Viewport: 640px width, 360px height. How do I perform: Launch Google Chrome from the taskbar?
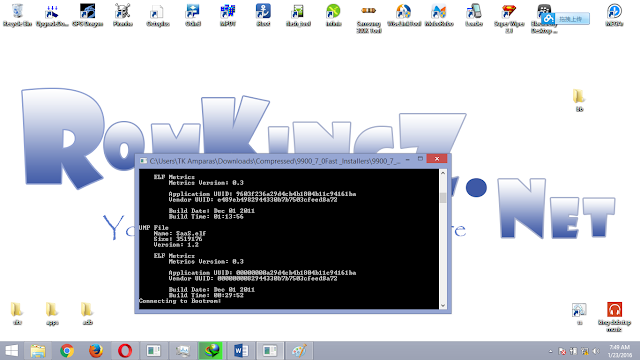click(67, 351)
